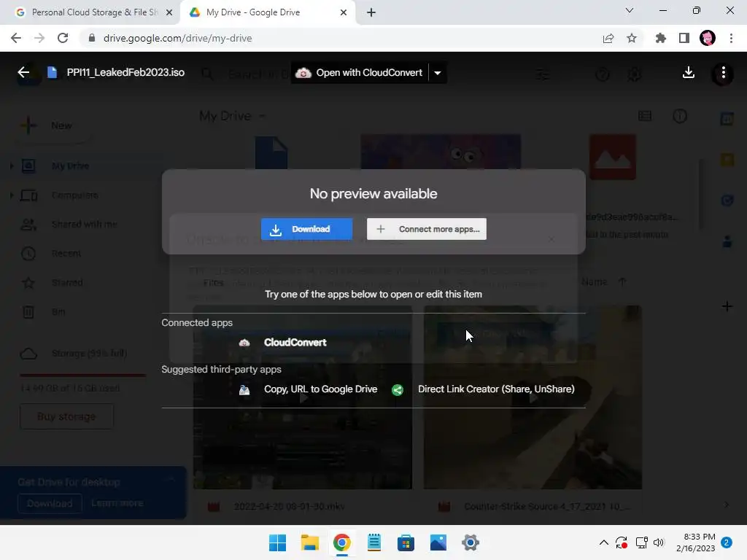Click the share this page icon
Screen dimensions: 747x560
(x=608, y=38)
